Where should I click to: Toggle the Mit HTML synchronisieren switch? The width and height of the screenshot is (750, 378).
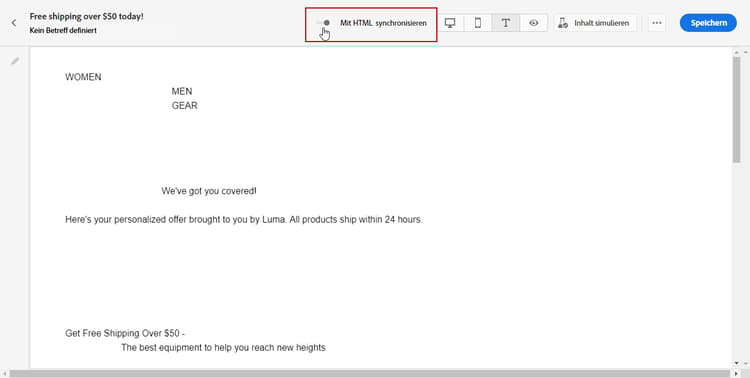coord(324,22)
